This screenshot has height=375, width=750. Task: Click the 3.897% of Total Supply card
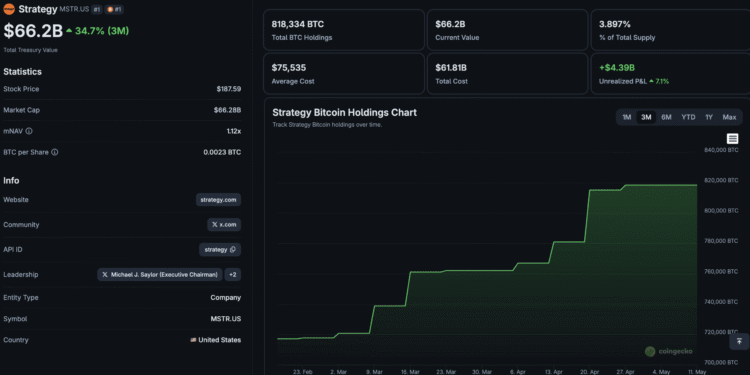pos(671,30)
